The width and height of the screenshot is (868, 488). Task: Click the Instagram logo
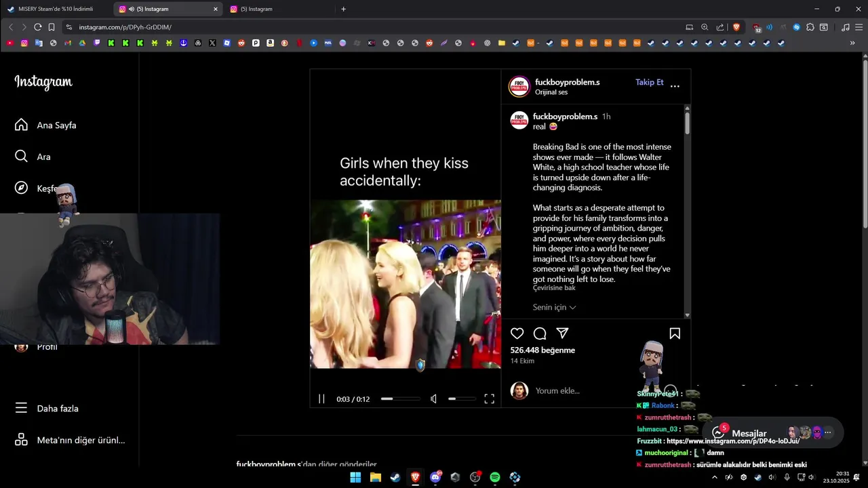tap(43, 82)
